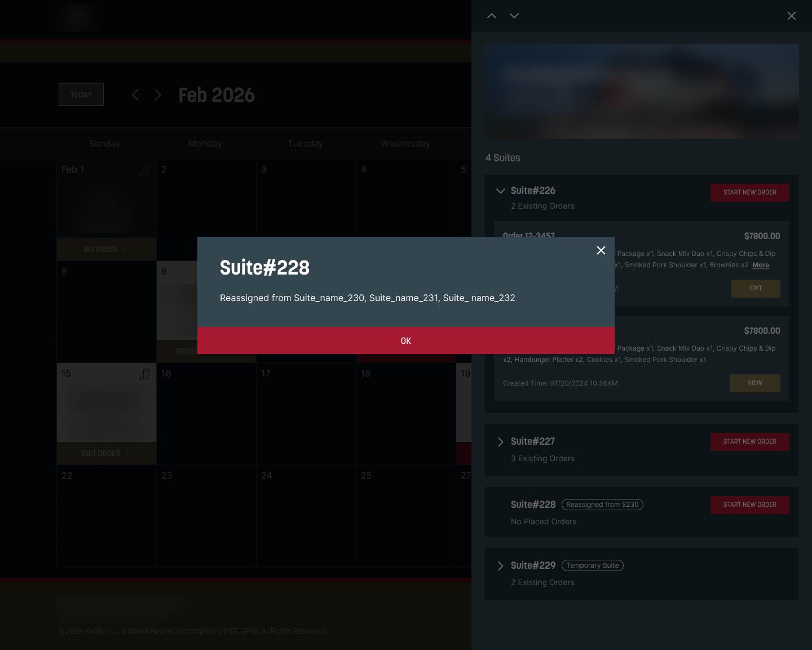Close the suites side panel
The width and height of the screenshot is (812, 650).
coord(791,16)
